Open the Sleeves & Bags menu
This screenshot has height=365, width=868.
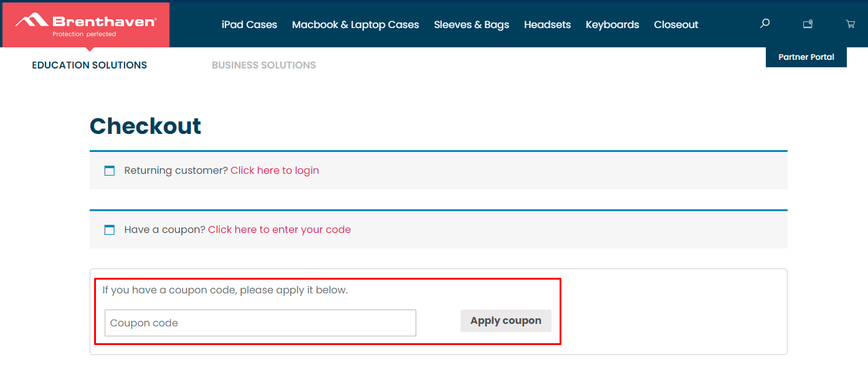[x=472, y=25]
